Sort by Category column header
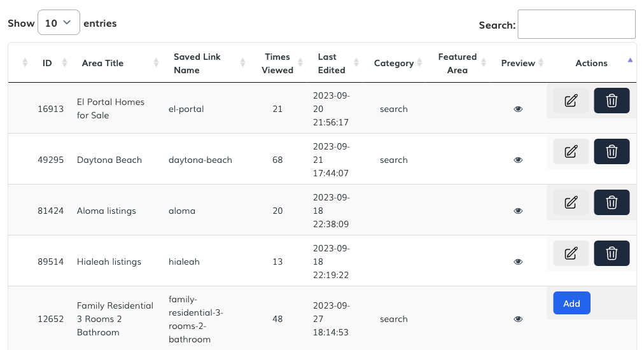The height and width of the screenshot is (350, 644). tap(393, 63)
